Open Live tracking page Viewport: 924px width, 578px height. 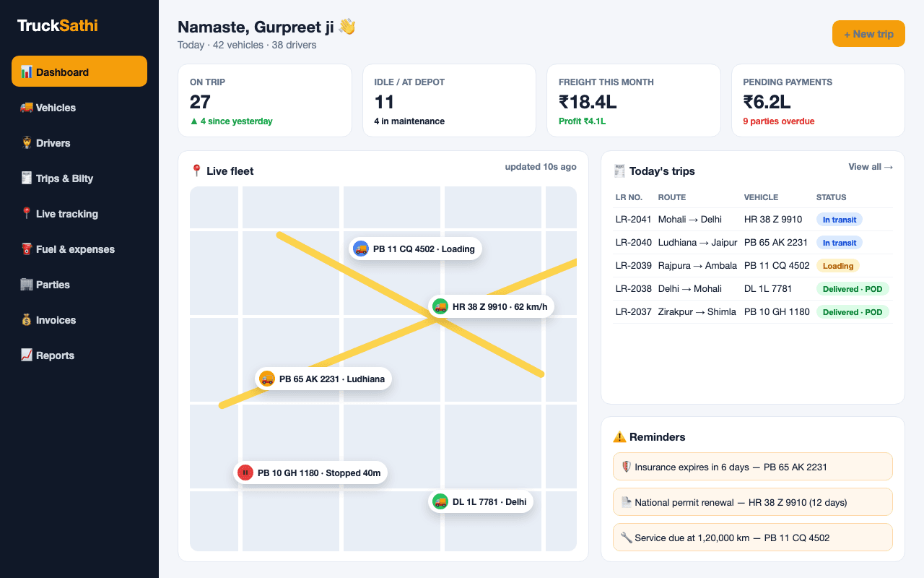pyautogui.click(x=79, y=213)
